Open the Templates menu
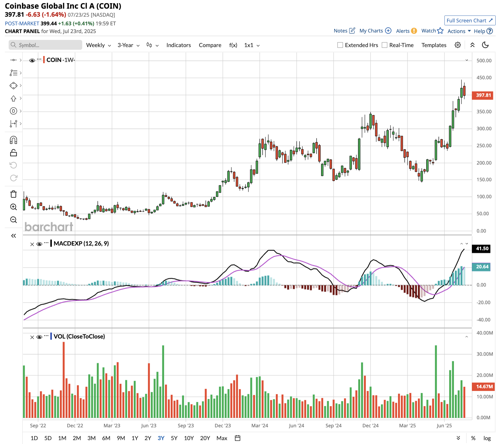The width and height of the screenshot is (504, 444). click(434, 45)
